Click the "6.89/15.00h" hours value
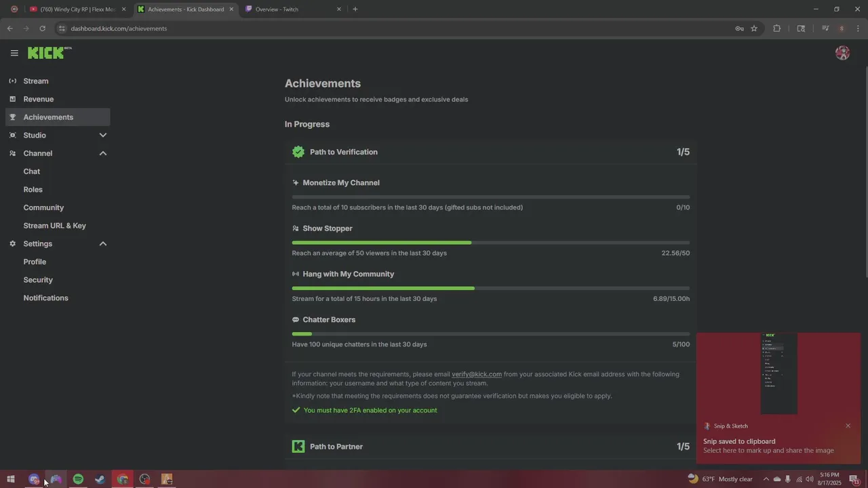The image size is (868, 488). [671, 299]
